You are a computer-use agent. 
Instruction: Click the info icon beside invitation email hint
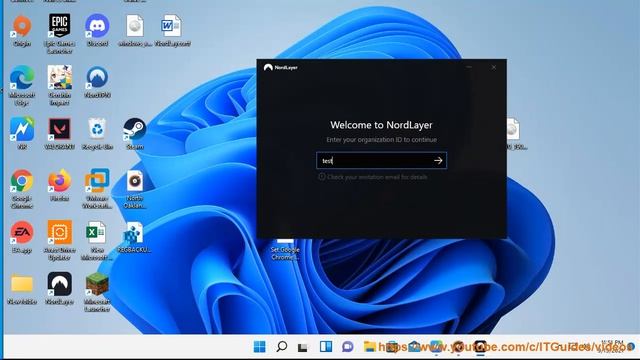pos(322,177)
